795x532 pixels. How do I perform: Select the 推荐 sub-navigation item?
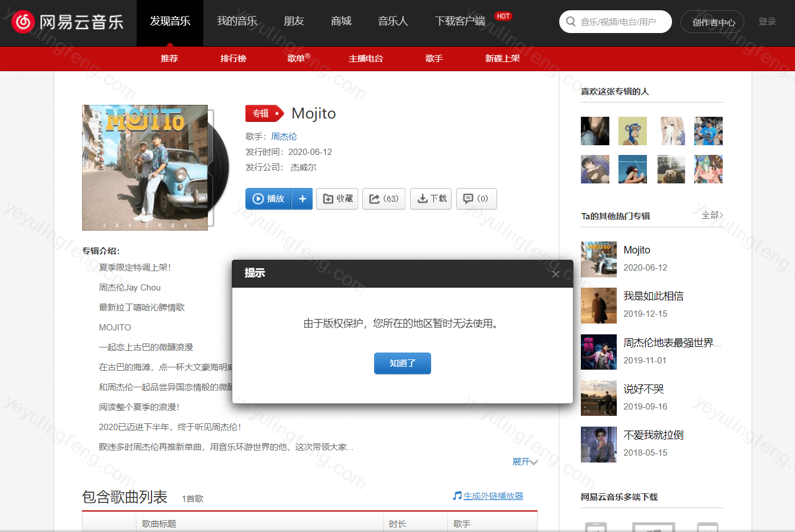[169, 59]
